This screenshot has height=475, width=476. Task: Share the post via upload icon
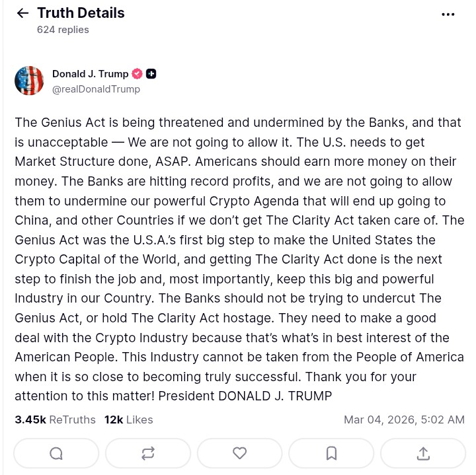(x=423, y=453)
